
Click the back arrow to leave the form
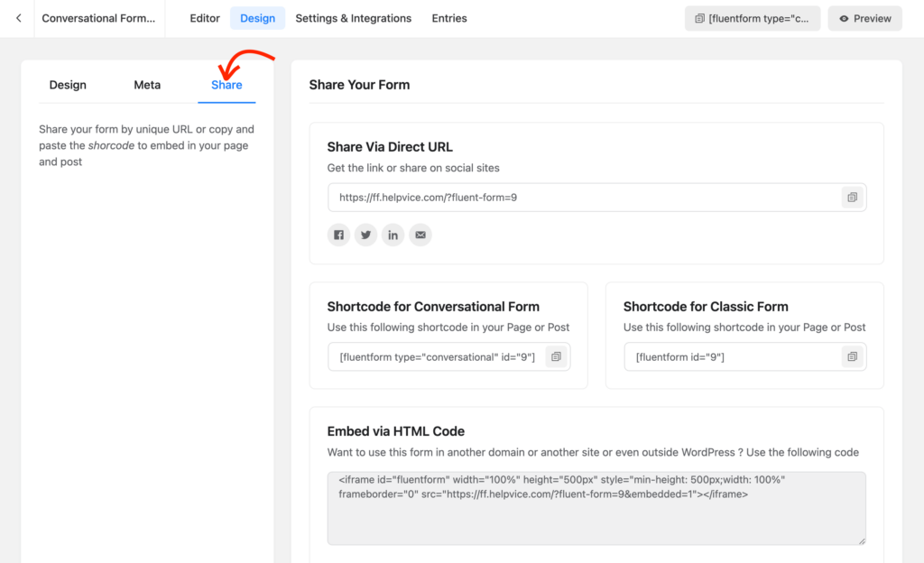point(18,17)
